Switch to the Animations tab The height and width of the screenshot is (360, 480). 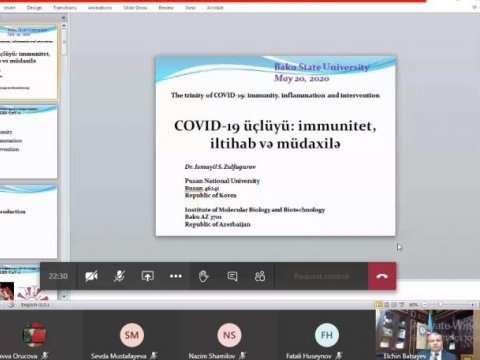coord(100,7)
